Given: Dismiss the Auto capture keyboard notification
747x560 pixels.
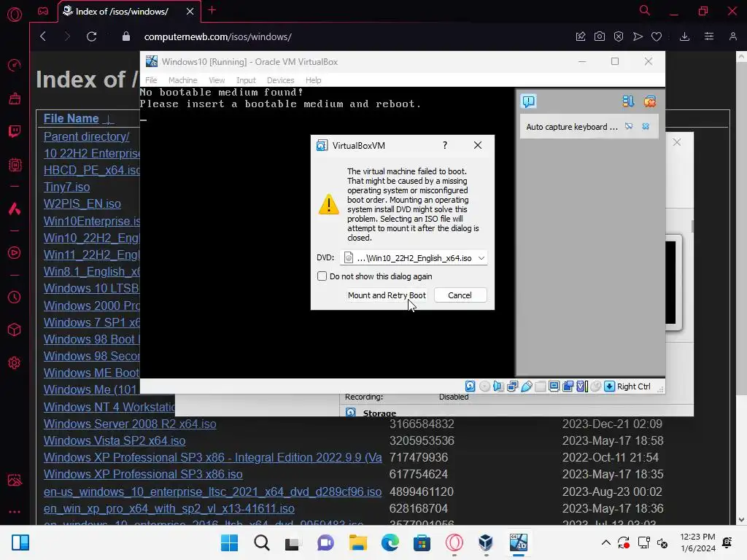Looking at the screenshot, I should click(x=646, y=126).
